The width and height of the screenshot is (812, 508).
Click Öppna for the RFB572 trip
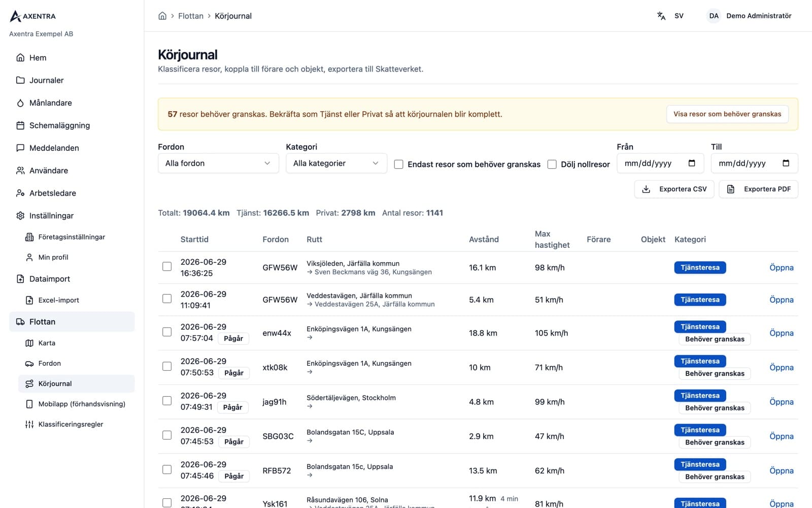782,471
